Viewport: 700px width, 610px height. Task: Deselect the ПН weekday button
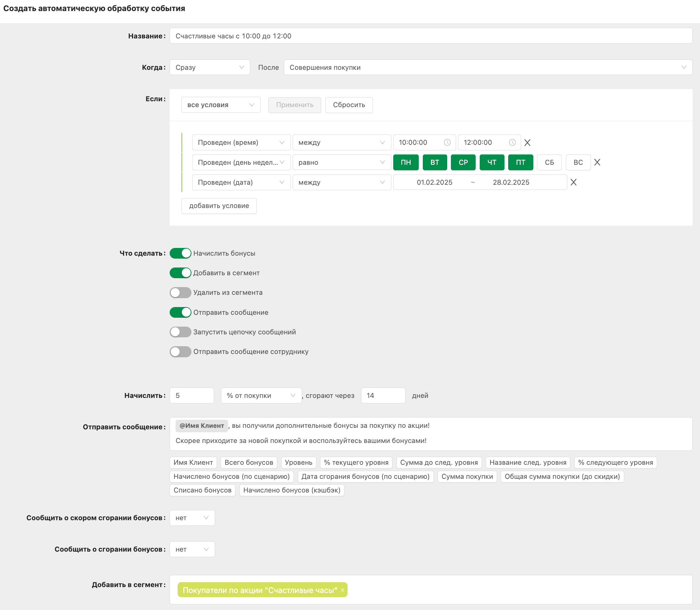pos(406,163)
